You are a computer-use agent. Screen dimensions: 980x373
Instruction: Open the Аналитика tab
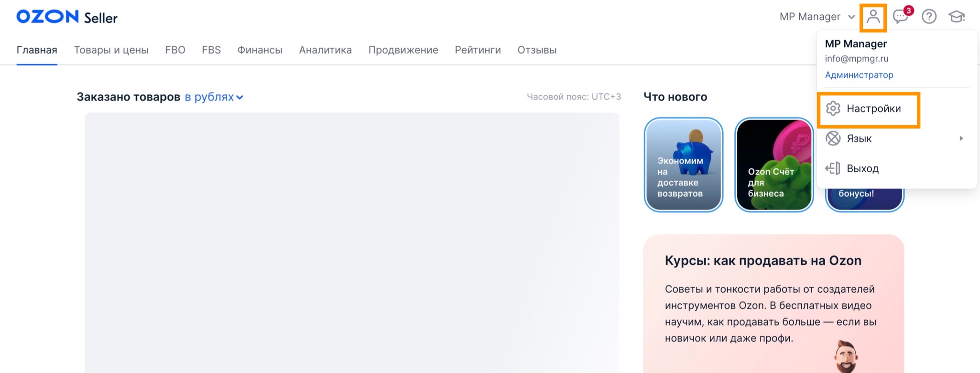[325, 50]
